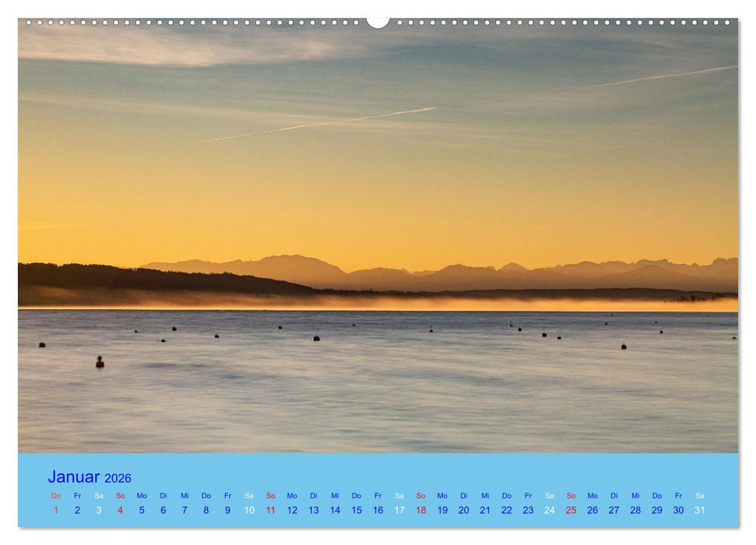Click the Fr weekday header after date 1

tap(77, 494)
